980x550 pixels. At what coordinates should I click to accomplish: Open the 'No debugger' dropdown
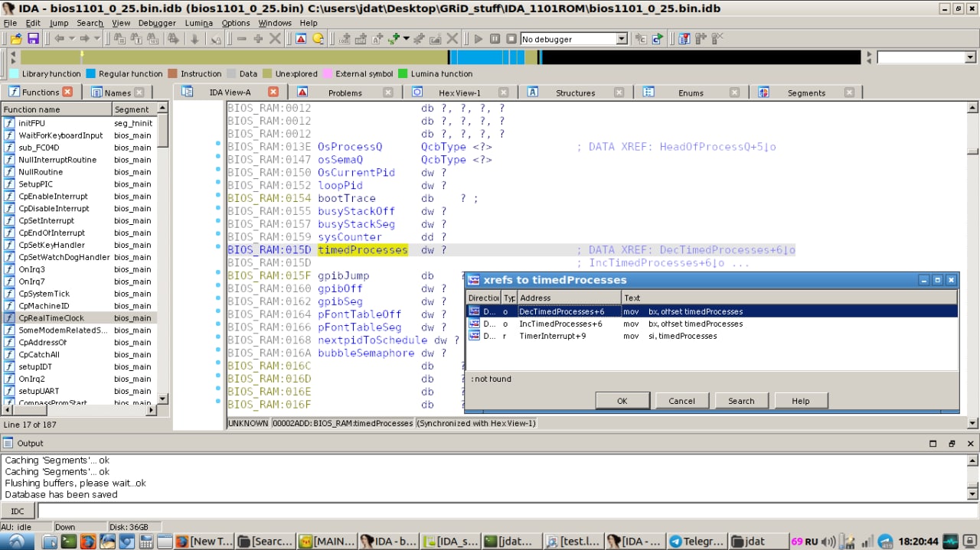click(x=621, y=38)
